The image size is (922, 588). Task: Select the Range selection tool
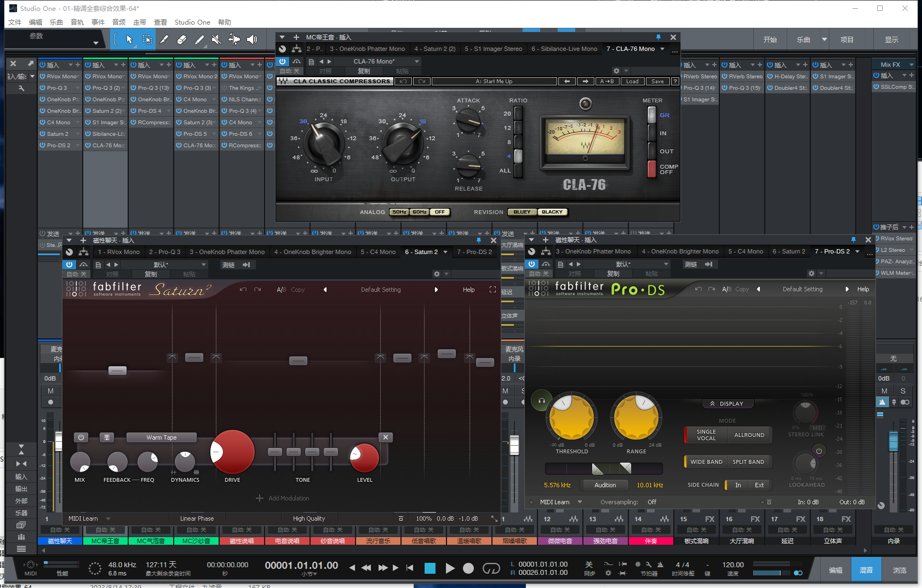coord(147,39)
